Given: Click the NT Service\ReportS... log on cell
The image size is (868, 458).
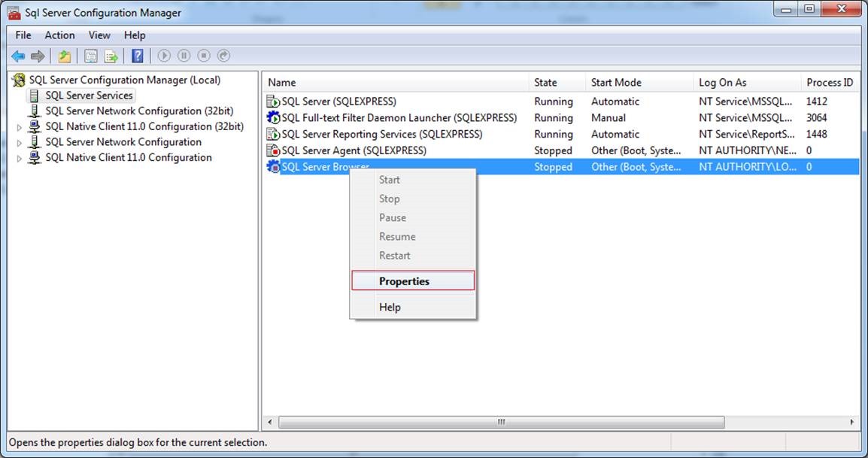Looking at the screenshot, I should (746, 134).
